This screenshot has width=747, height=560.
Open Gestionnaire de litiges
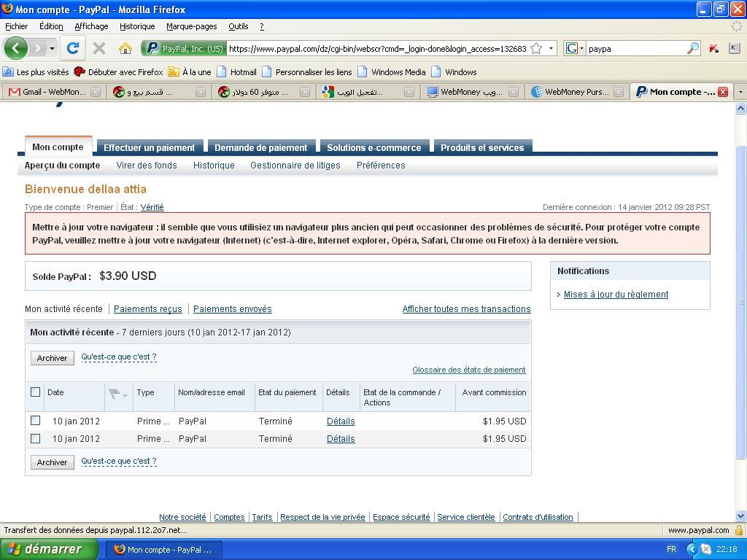tap(295, 166)
